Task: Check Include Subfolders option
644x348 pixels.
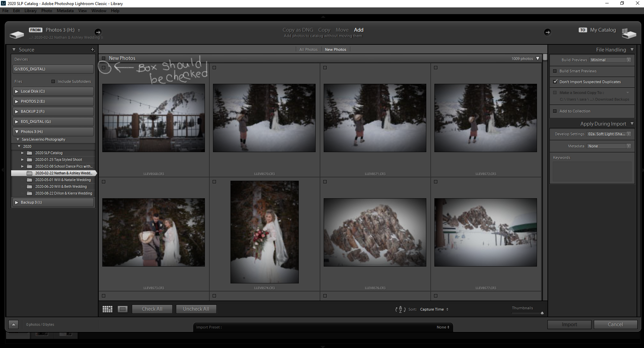Action: click(x=53, y=81)
